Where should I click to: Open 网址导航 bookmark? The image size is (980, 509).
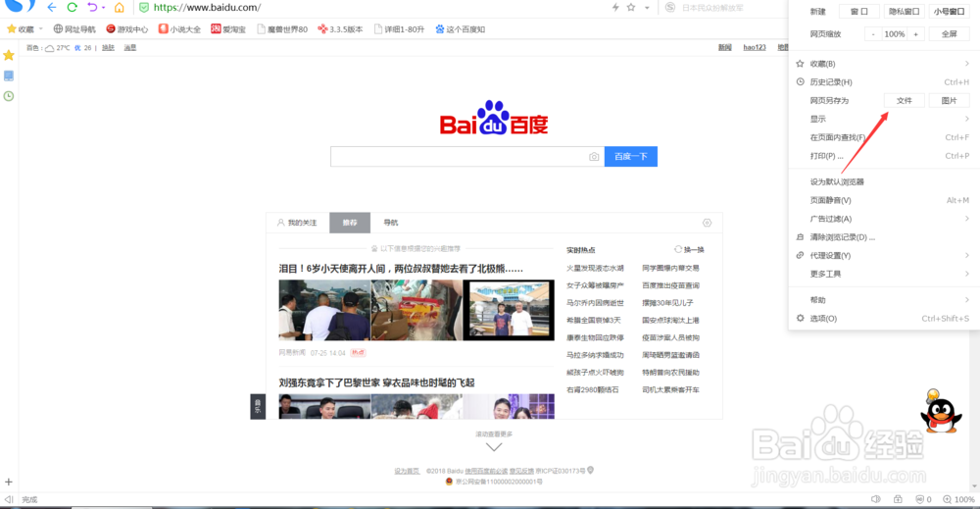pyautogui.click(x=74, y=29)
